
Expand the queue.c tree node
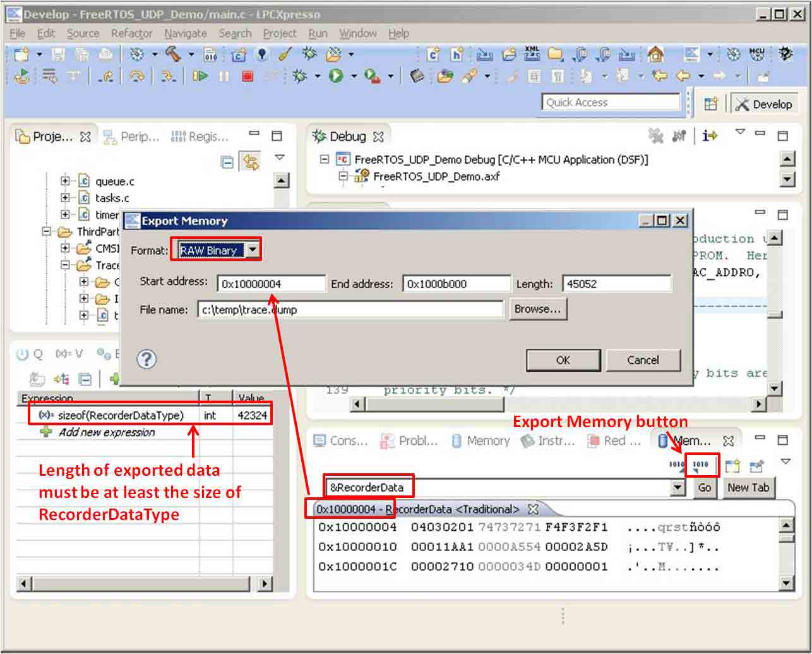point(65,181)
